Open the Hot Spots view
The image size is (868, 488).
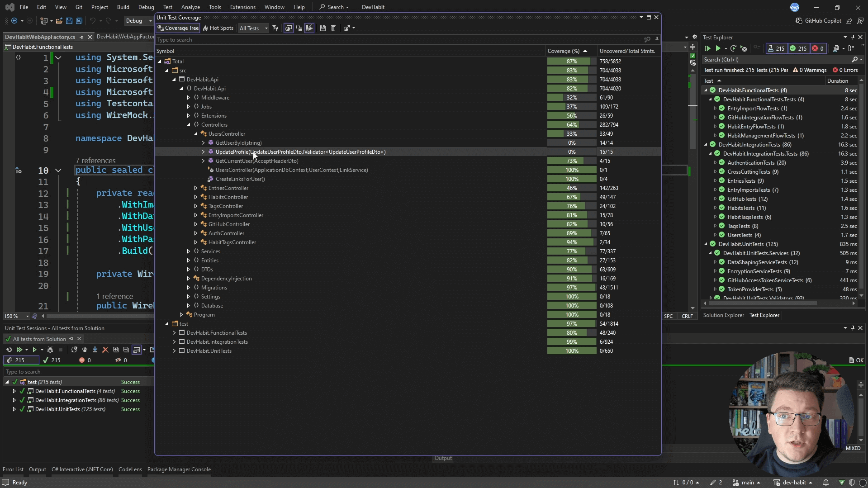pos(218,28)
